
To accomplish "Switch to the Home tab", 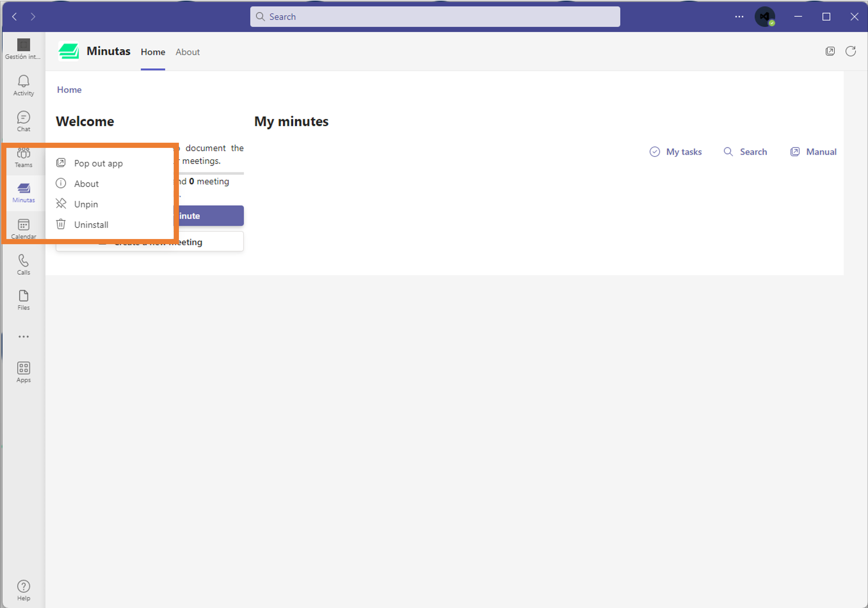I will point(153,52).
